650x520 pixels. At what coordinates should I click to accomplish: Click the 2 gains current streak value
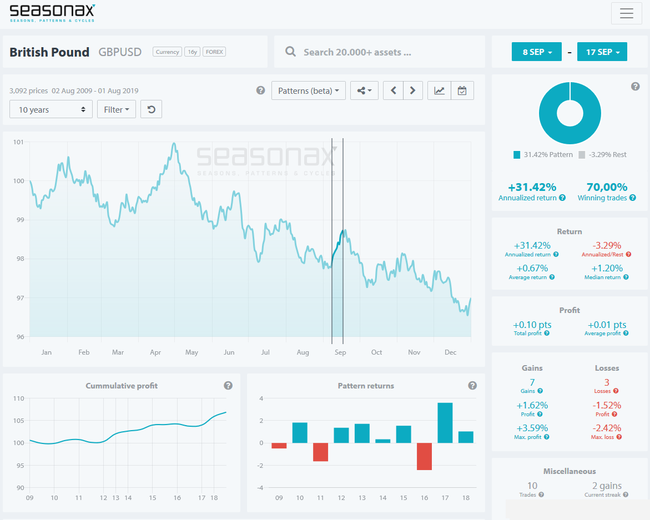tap(606, 486)
